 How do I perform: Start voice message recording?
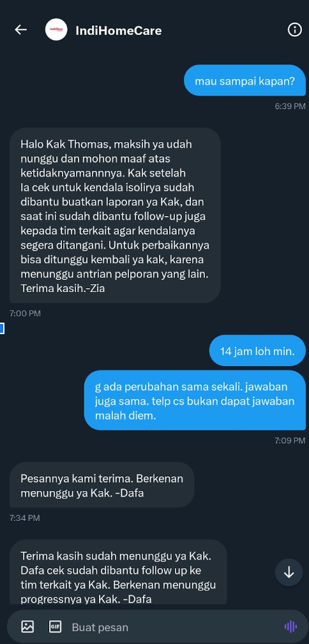pos(290,626)
